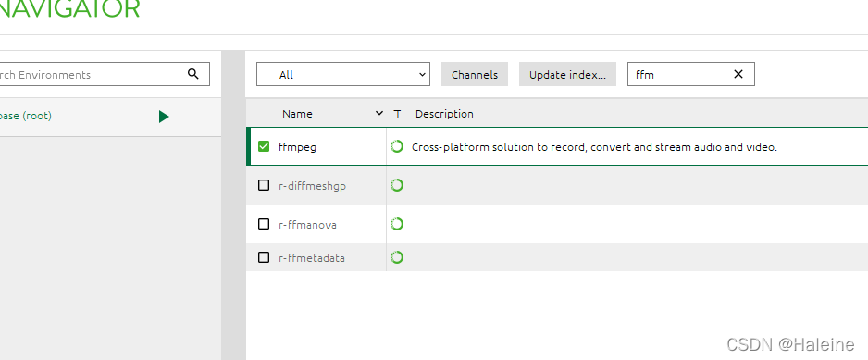The height and width of the screenshot is (360, 868).
Task: Check the r-diffmeshgp package checkbox
Action: (x=264, y=185)
